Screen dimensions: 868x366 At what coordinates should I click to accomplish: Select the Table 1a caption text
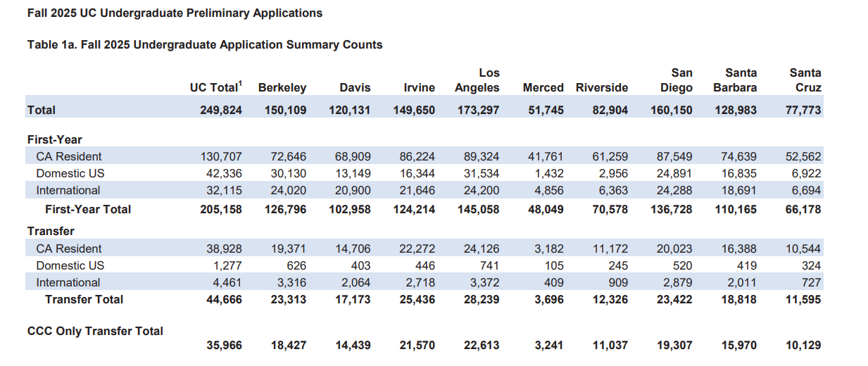coord(205,45)
